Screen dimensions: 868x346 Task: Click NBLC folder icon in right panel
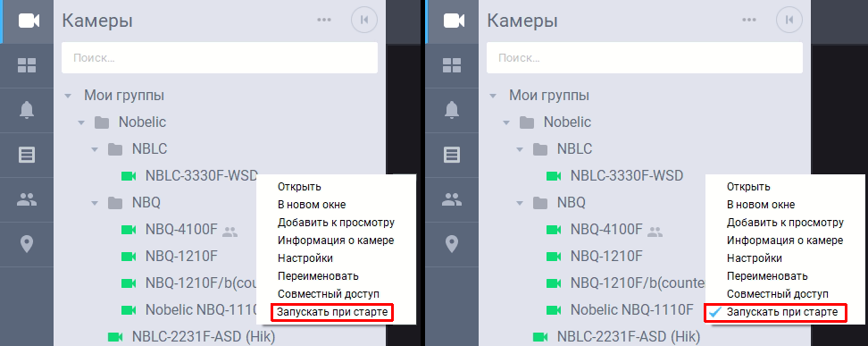(540, 148)
